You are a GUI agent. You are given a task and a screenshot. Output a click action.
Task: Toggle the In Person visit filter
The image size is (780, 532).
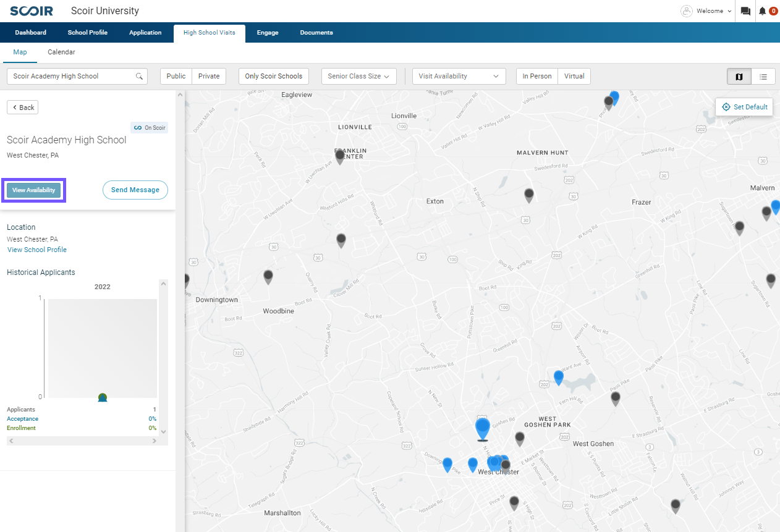(x=537, y=77)
